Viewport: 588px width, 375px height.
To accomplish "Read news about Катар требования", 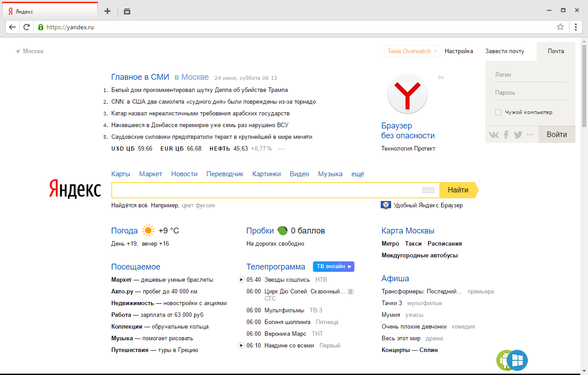I will [201, 114].
